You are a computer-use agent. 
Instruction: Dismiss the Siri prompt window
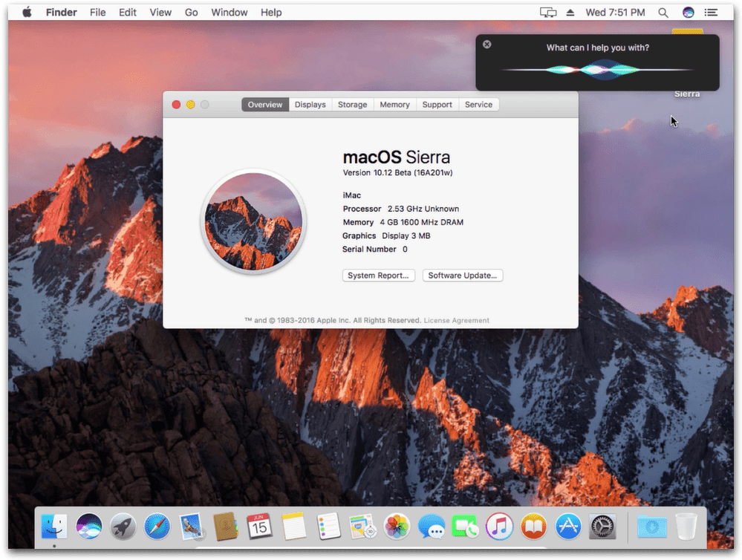coord(487,45)
